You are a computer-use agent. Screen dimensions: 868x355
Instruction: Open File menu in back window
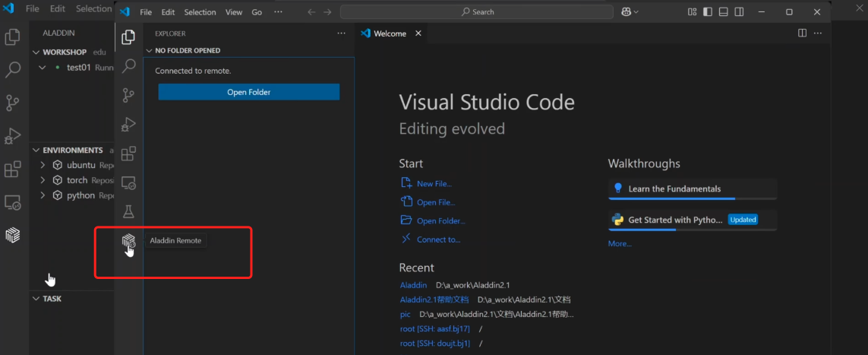pos(33,9)
